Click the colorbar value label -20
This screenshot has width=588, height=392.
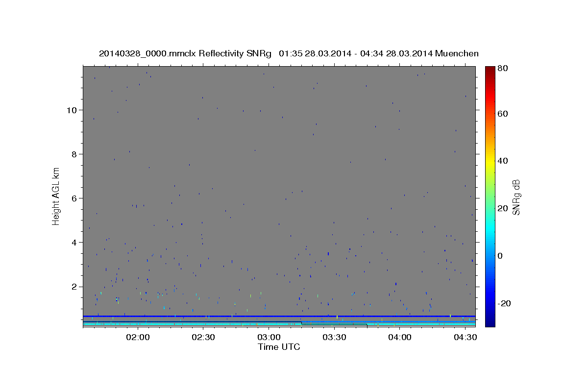point(503,303)
